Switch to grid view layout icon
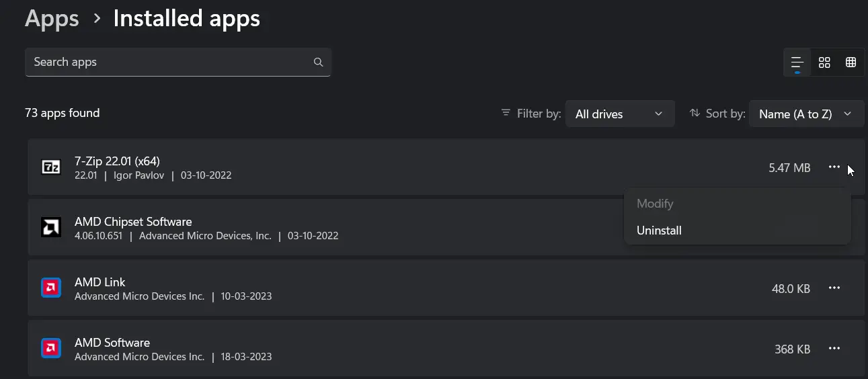 (x=824, y=62)
